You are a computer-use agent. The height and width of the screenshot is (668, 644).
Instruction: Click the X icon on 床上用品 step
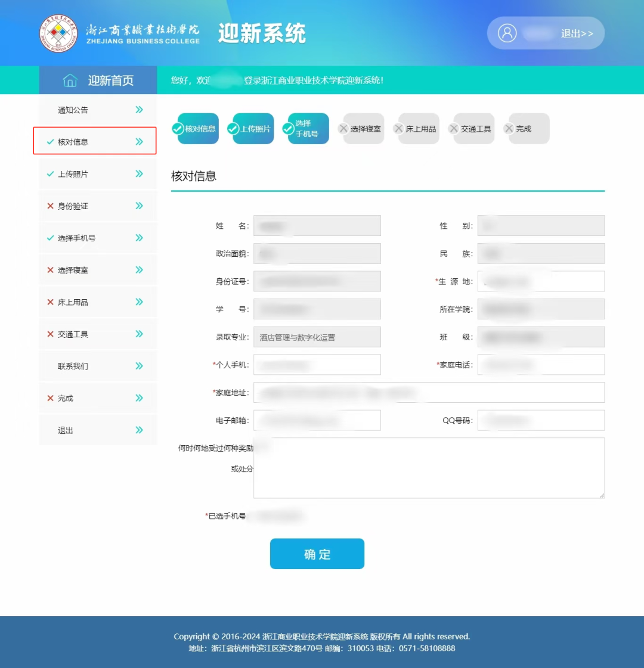pos(398,129)
